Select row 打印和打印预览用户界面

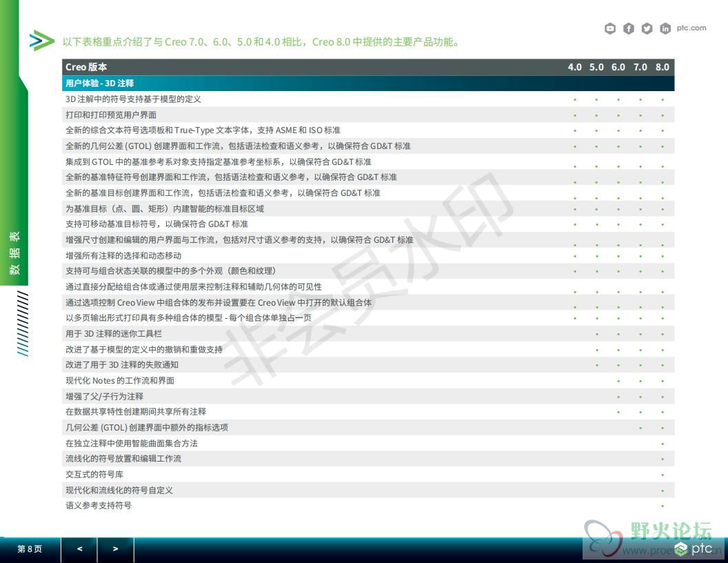[x=368, y=115]
